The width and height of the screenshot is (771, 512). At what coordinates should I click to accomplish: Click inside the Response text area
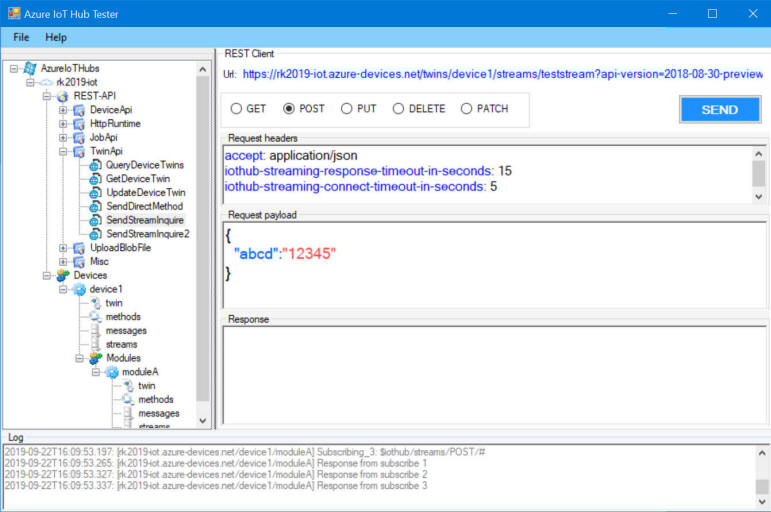[x=494, y=375]
